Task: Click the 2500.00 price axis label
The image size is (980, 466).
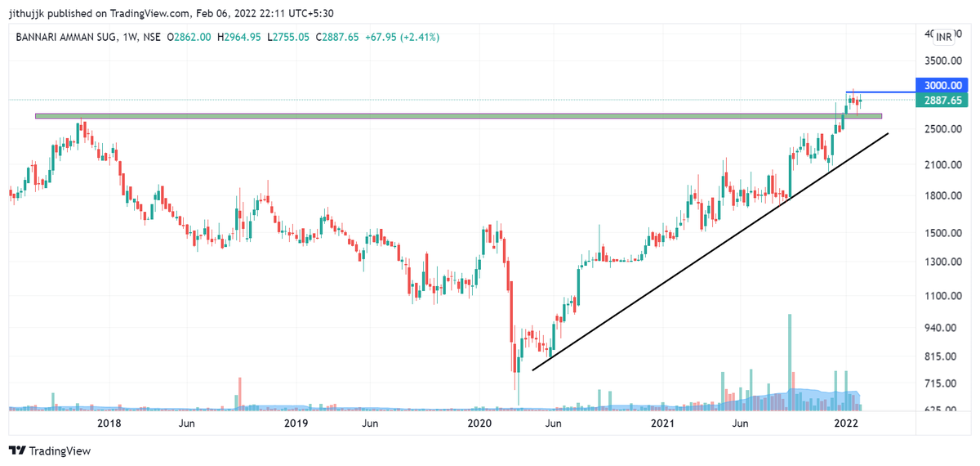Action: pos(943,129)
